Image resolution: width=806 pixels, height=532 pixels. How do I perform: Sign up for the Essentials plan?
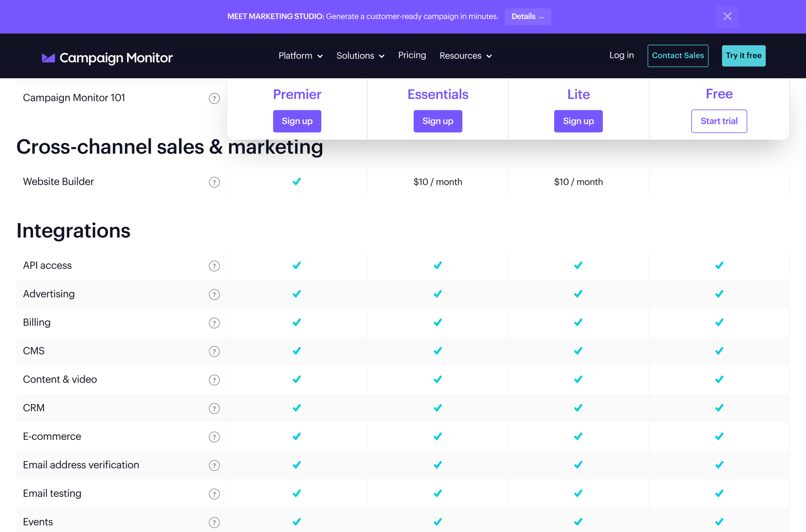click(438, 121)
